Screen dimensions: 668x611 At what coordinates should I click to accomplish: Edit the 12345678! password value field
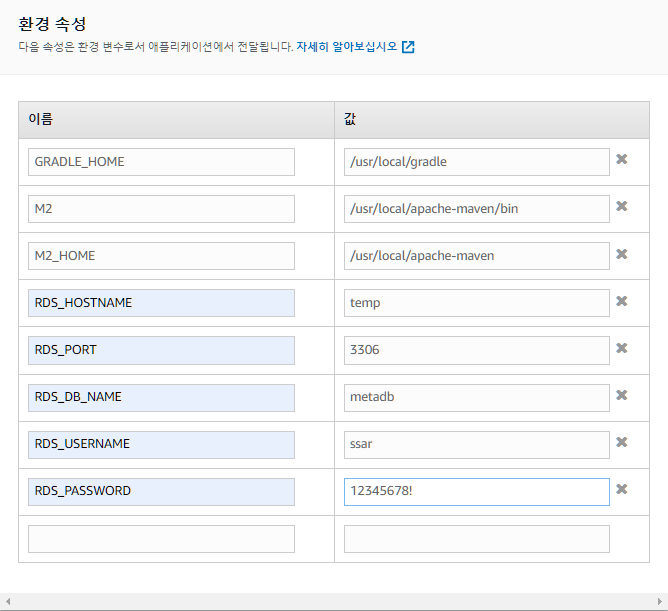point(477,492)
